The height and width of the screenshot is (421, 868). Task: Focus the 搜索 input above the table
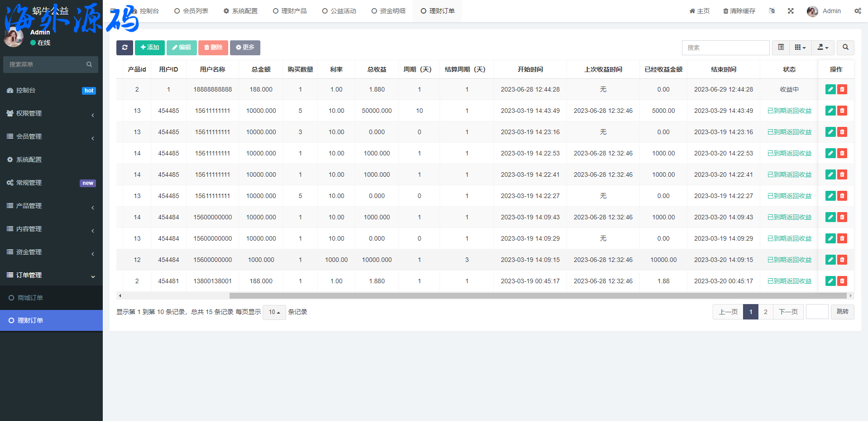(725, 48)
